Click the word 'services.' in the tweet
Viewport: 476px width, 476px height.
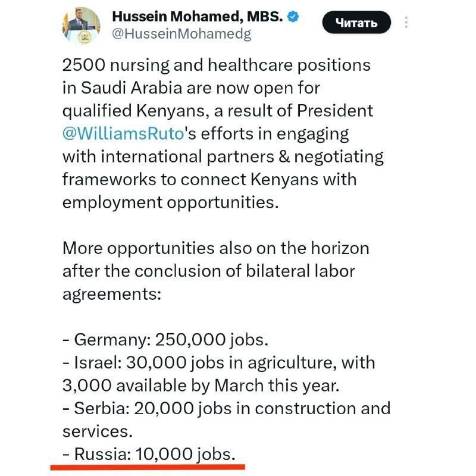click(x=98, y=431)
